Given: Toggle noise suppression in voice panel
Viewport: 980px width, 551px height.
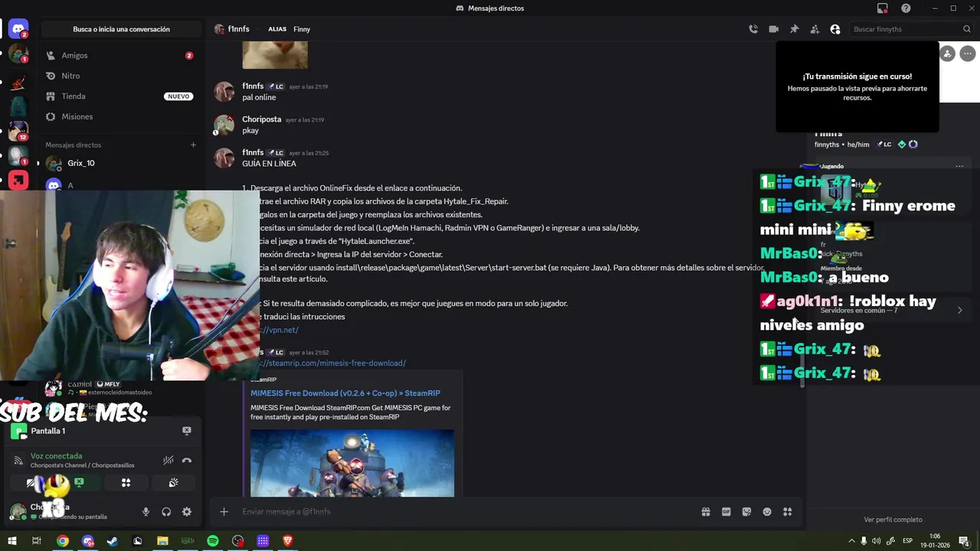Looking at the screenshot, I should tap(168, 460).
